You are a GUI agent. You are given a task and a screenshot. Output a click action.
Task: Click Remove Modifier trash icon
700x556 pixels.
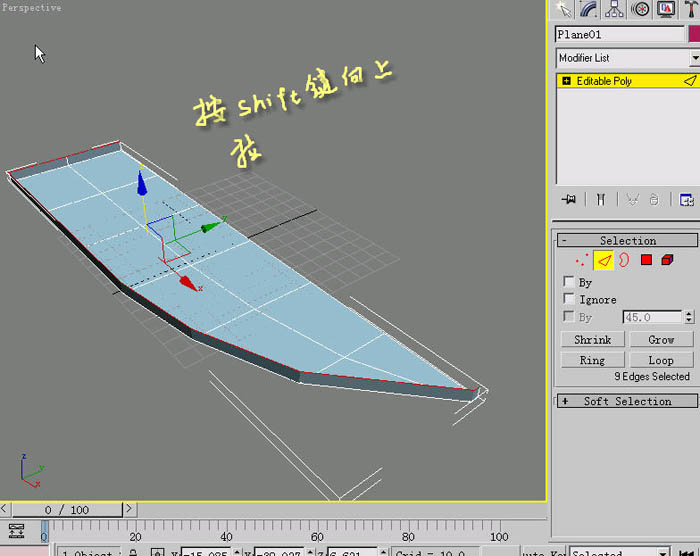654,199
